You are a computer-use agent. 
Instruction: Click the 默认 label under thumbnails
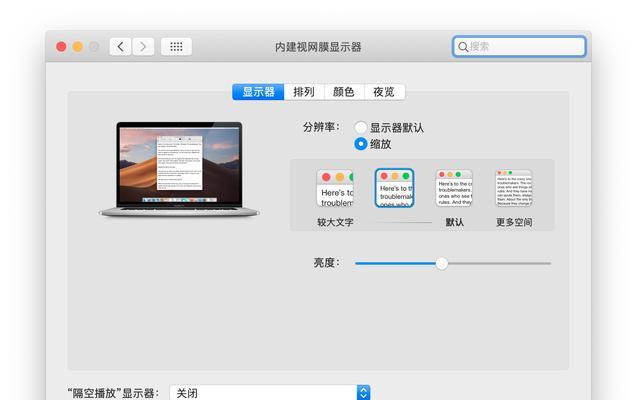click(454, 222)
